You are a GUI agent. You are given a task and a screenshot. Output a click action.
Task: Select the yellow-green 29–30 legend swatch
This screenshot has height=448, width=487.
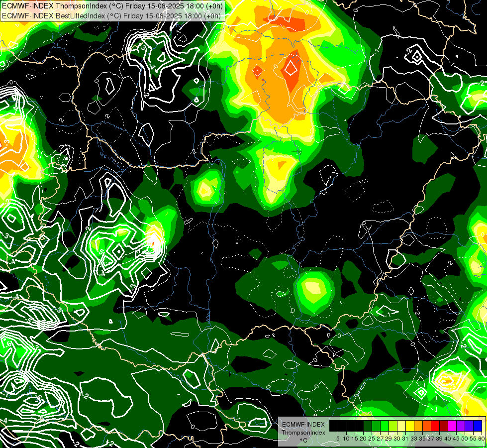click(393, 426)
